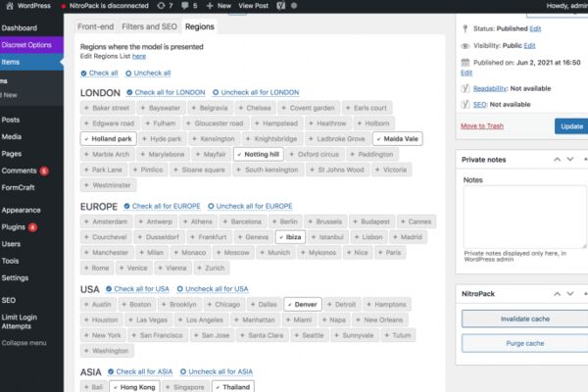
Task: Click Uncheck all for ASIA
Action: [217, 371]
